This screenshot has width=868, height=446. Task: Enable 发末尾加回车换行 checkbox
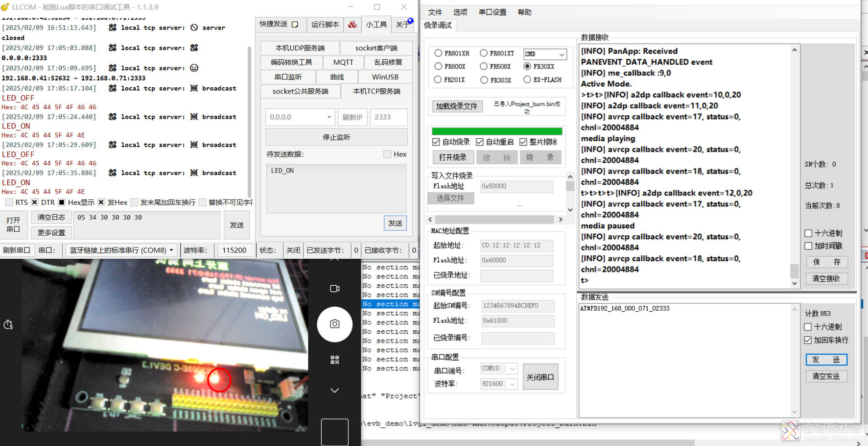134,202
